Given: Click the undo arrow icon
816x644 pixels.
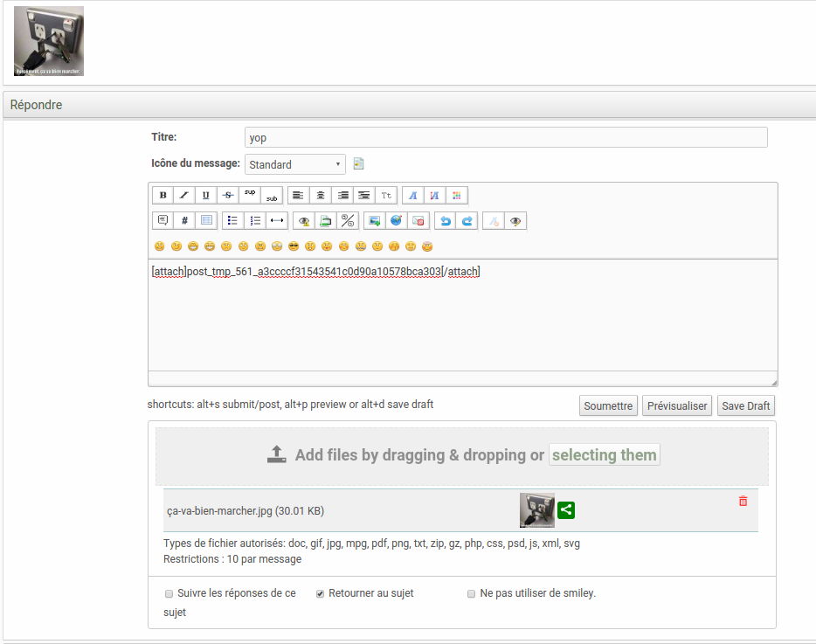Looking at the screenshot, I should [x=446, y=221].
